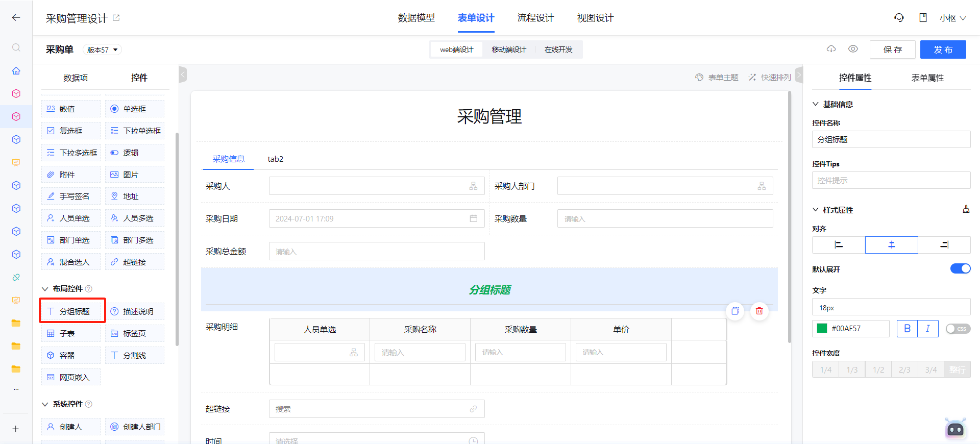
Task: Open the 表单属性 tab
Action: click(x=927, y=78)
